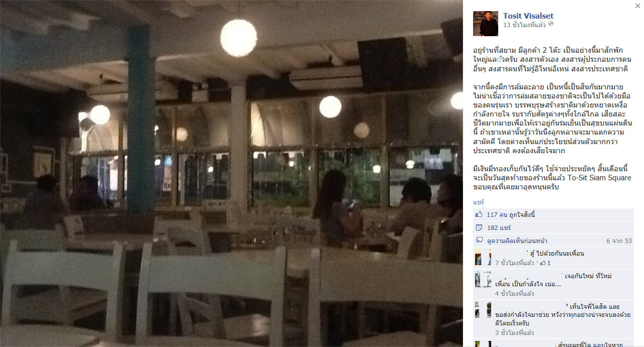
Task: Click the speech bubble icon for previous comments
Action: pos(479,241)
